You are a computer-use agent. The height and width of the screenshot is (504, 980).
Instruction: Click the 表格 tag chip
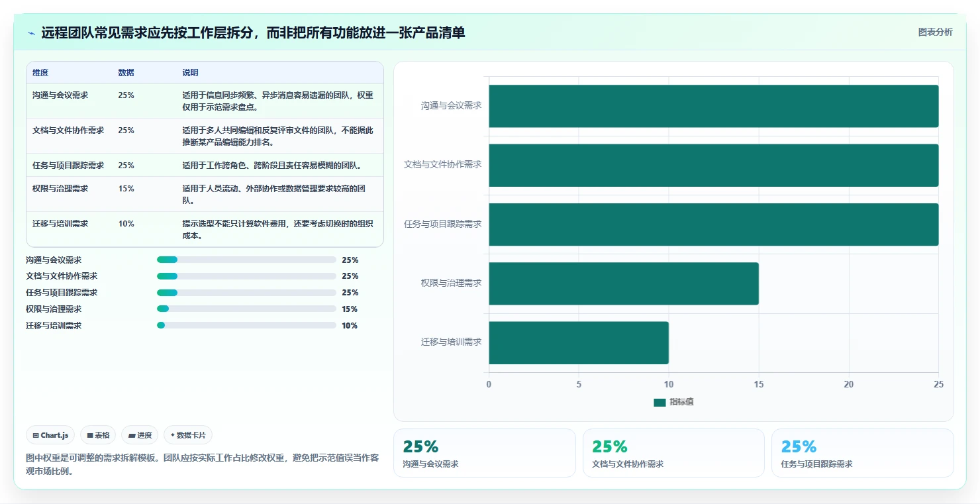coord(98,435)
